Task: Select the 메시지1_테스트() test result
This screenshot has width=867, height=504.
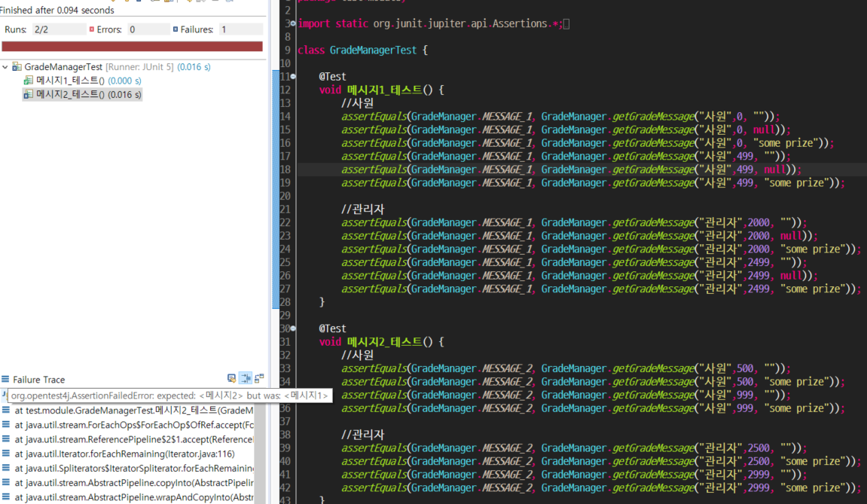Action: (x=88, y=81)
